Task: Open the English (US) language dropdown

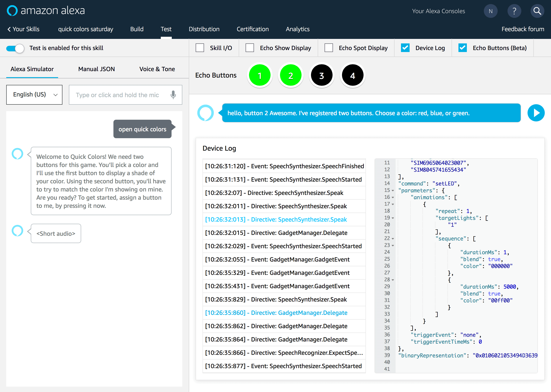Action: (x=34, y=95)
